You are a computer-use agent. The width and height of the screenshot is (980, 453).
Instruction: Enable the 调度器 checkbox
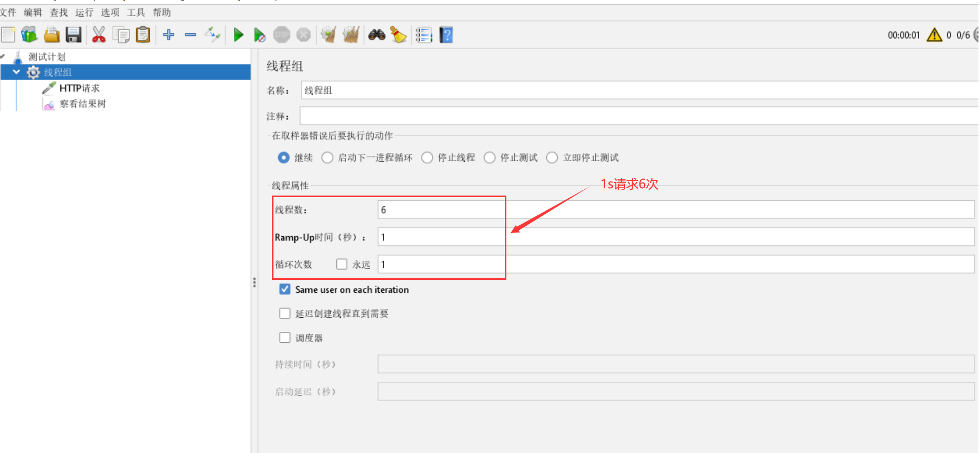click(285, 338)
